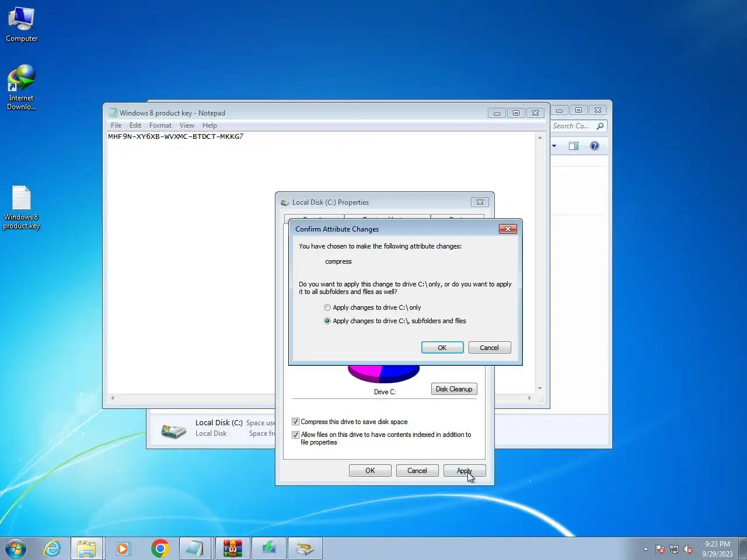747x560 pixels.
Task: Select Apply changes to drive C:\ only
Action: coord(372,307)
